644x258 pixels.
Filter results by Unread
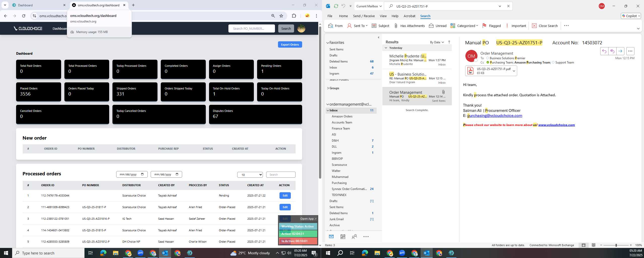click(438, 26)
